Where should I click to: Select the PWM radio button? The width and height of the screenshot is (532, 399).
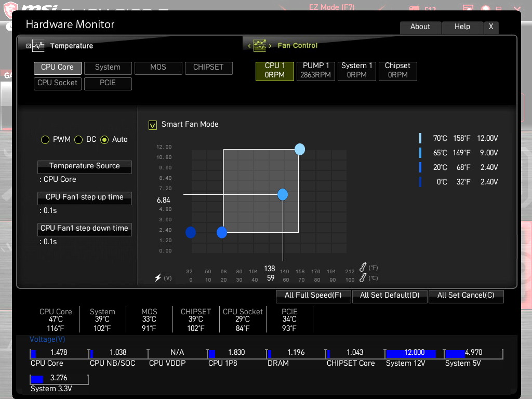pos(45,139)
